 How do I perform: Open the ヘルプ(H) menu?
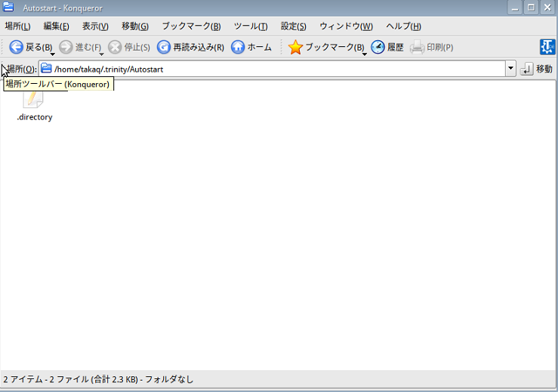(403, 26)
